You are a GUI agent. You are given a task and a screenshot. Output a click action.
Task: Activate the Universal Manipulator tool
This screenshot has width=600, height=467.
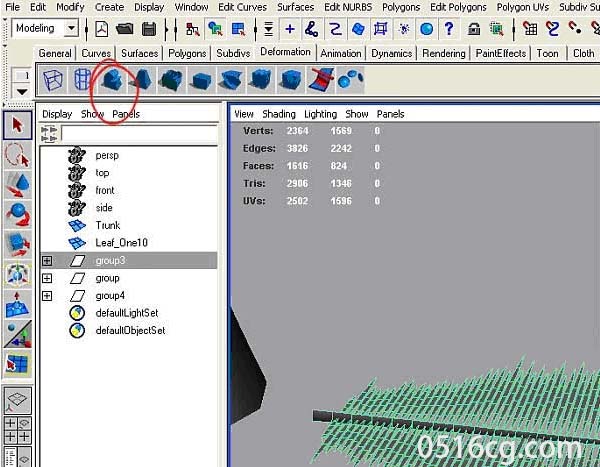pyautogui.click(x=17, y=275)
